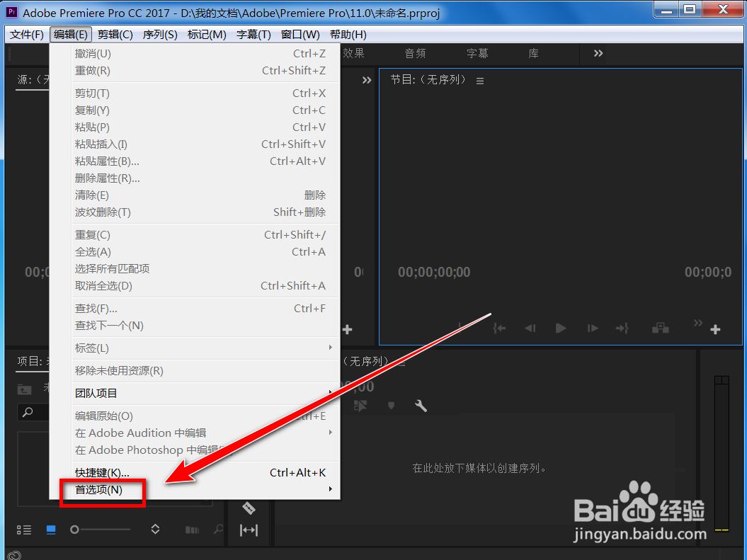
Task: Open the 帮助(H) menu
Action: (x=348, y=35)
